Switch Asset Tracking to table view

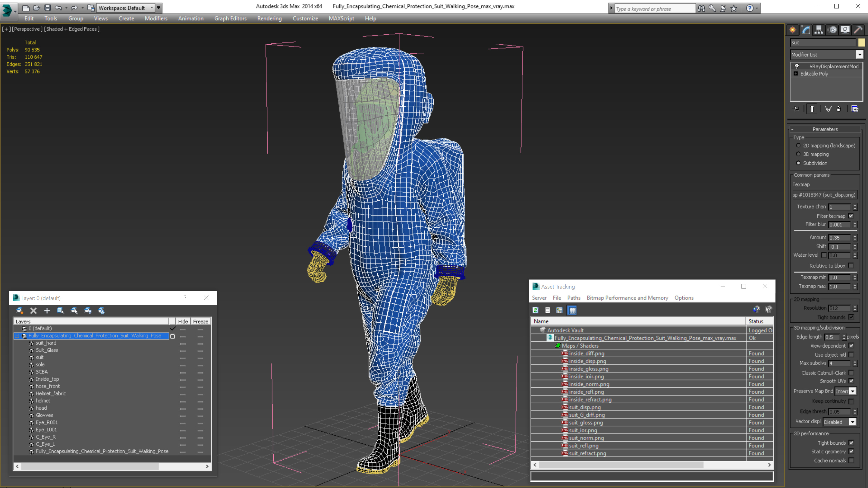[x=572, y=310]
